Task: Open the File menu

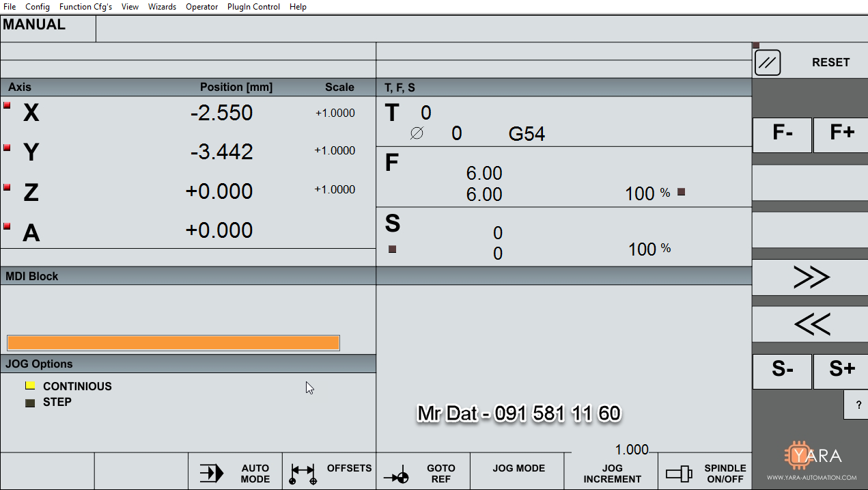Action: tap(10, 7)
